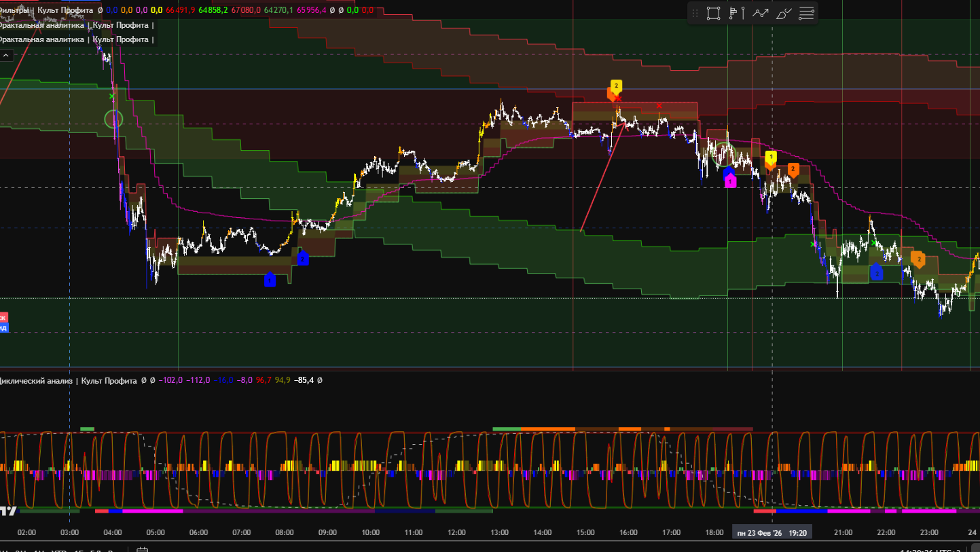This screenshot has width=980, height=552.
Task: Open the go-to-date calendar icon
Action: pyautogui.click(x=142, y=549)
